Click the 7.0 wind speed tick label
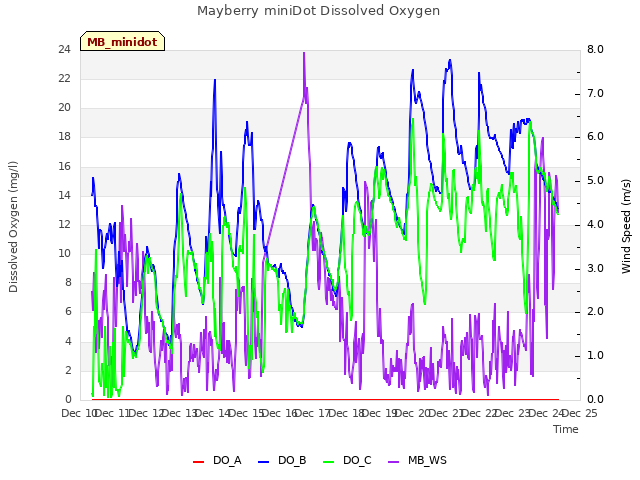 point(595,93)
